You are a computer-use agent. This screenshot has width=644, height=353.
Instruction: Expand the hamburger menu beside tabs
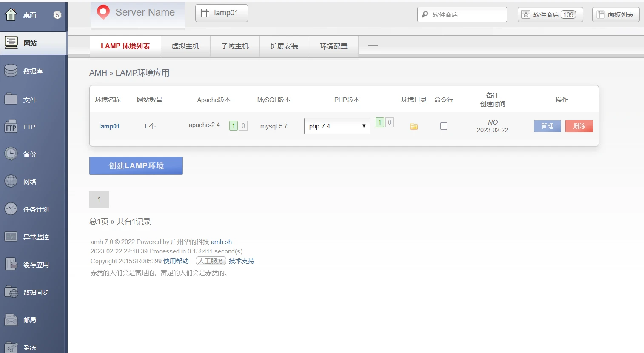(373, 46)
